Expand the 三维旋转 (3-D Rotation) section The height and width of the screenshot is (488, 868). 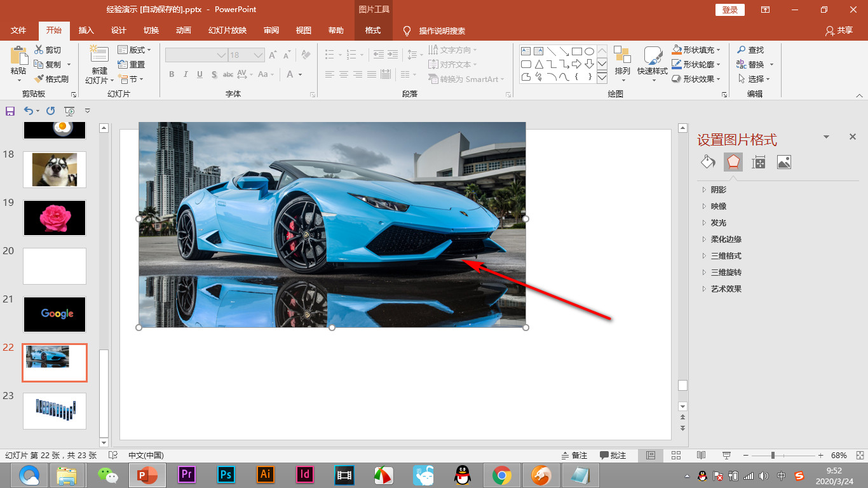click(x=726, y=272)
